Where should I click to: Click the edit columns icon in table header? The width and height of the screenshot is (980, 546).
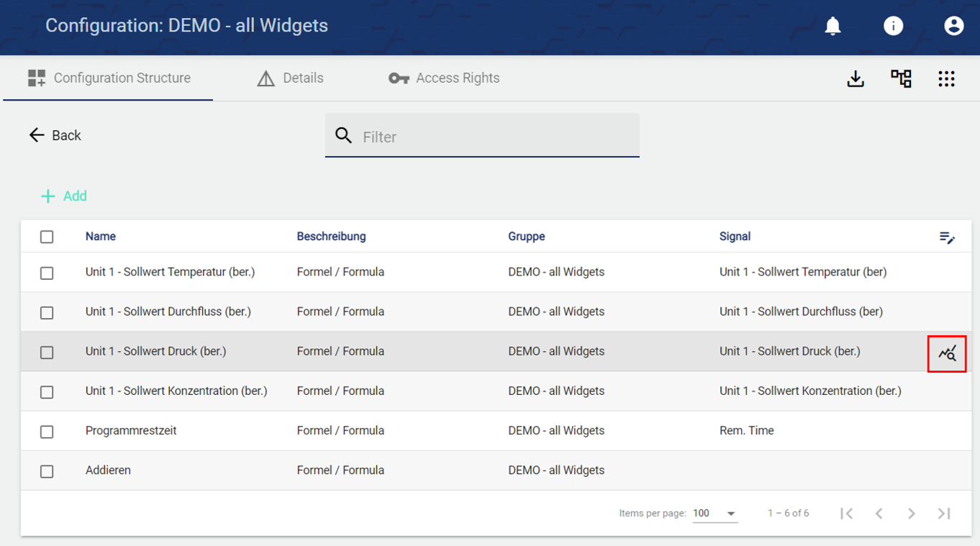947,237
